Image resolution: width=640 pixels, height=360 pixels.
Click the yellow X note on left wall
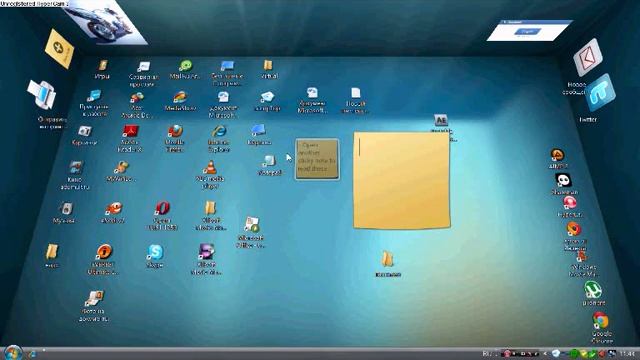coord(60,49)
